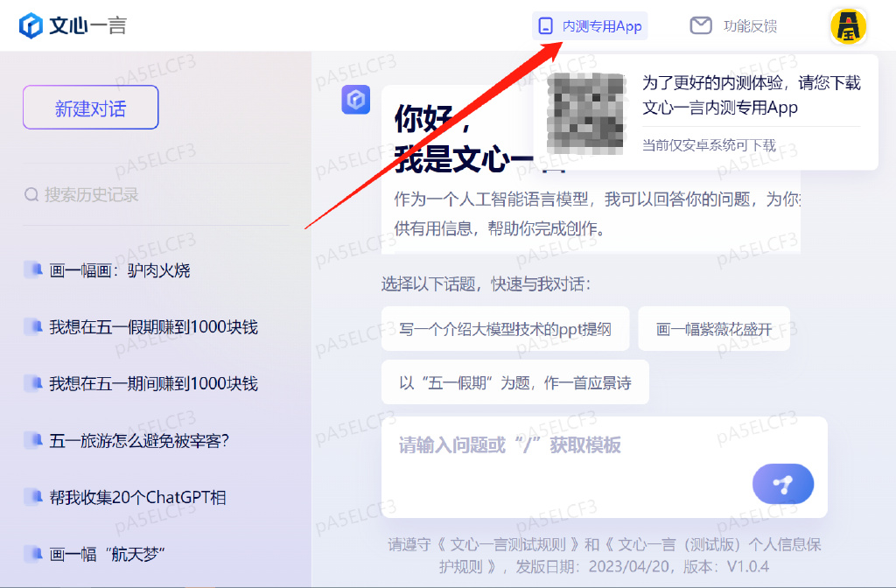896x588 pixels.
Task: Click text 当前仅安卓系统可下载
Action: 709,145
